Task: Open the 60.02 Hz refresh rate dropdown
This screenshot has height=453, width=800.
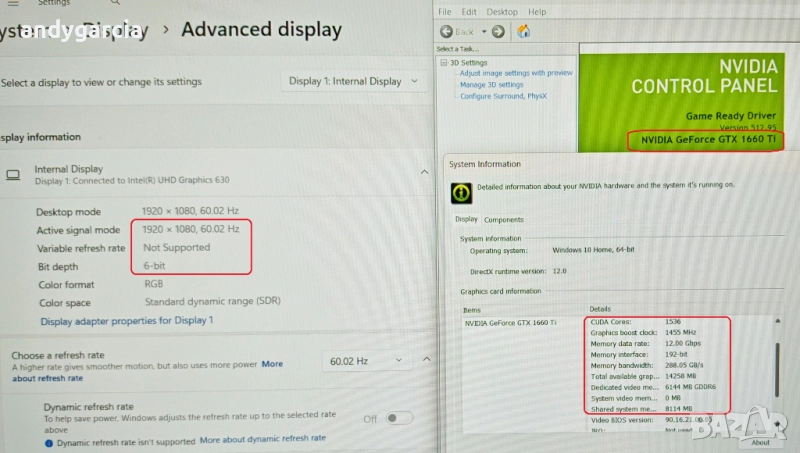Action: click(367, 361)
